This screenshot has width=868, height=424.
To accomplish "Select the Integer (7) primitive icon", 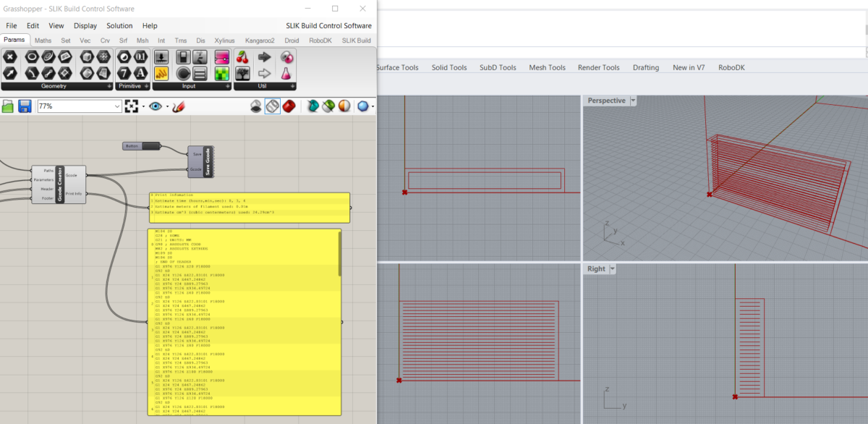I will pos(123,73).
